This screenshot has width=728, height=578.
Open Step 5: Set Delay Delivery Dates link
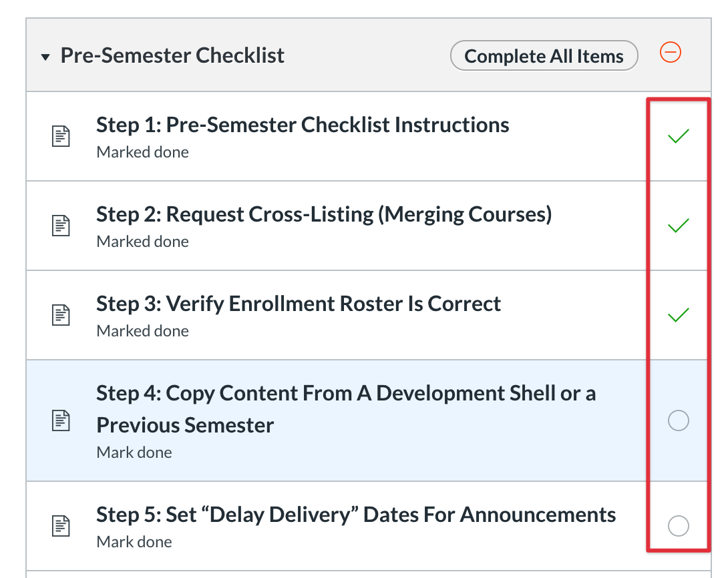356,515
